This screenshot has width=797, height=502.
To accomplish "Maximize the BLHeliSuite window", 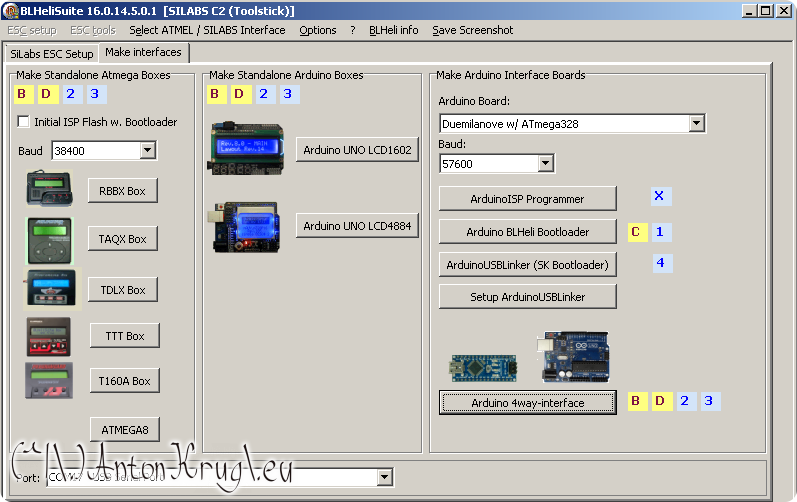I will click(765, 11).
